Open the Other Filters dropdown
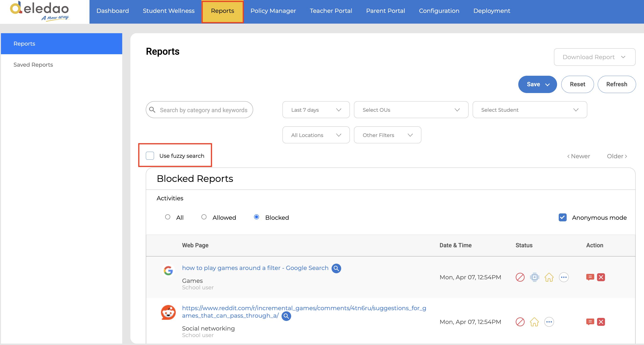The height and width of the screenshot is (345, 644). click(x=387, y=135)
